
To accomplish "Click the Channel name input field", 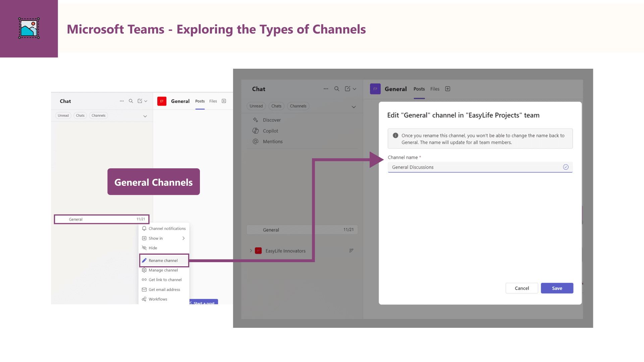I will coord(476,167).
